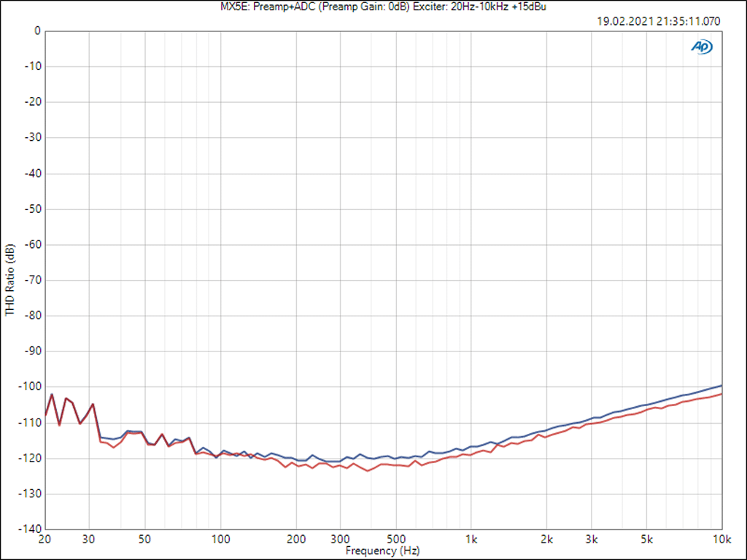Click the 500 tick on frequency axis
The width and height of the screenshot is (747, 560).
coord(396,540)
